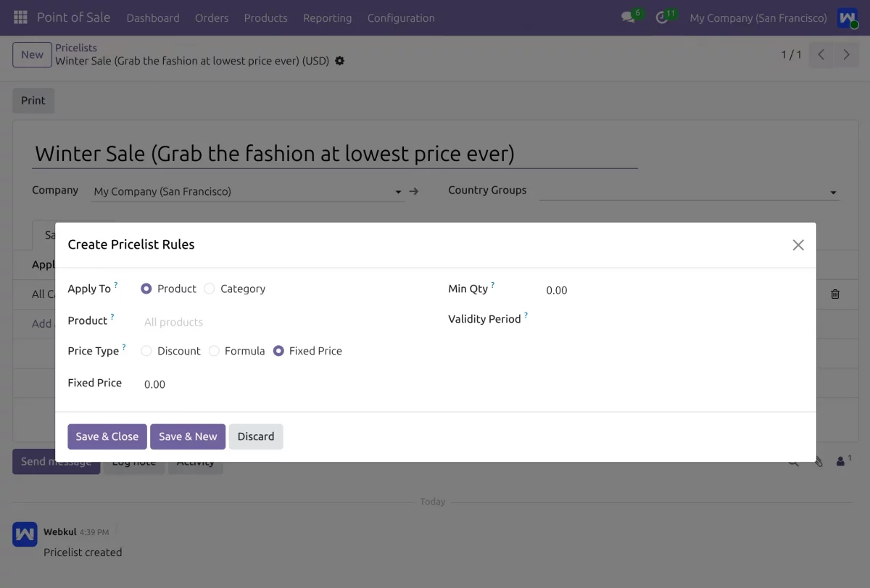Open the gear actions menu beside pricelist title
The height and width of the screenshot is (588, 870).
pos(339,61)
